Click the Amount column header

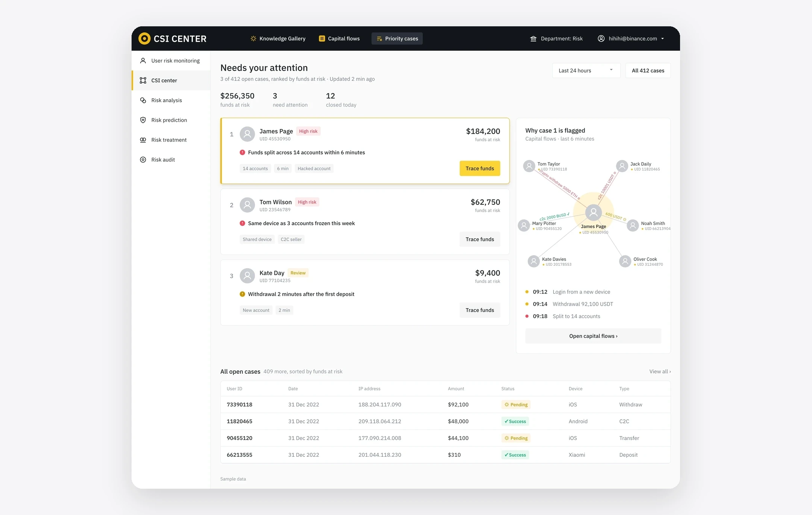[x=456, y=389]
